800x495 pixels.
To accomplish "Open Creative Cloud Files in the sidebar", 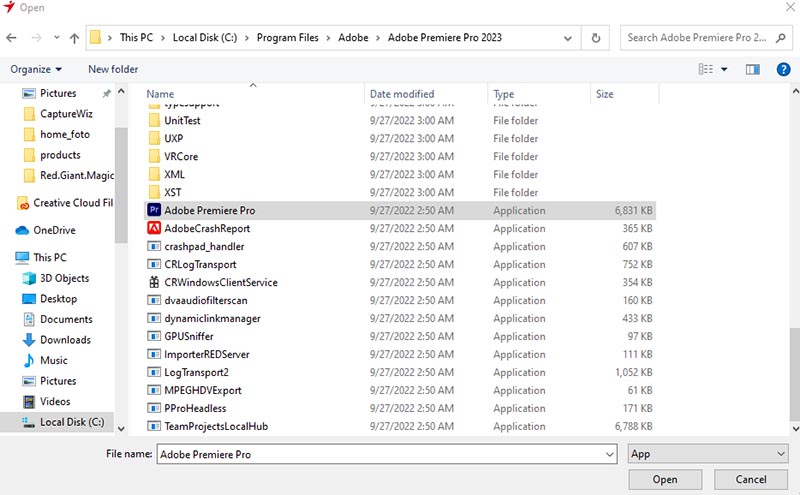I will coord(73,203).
